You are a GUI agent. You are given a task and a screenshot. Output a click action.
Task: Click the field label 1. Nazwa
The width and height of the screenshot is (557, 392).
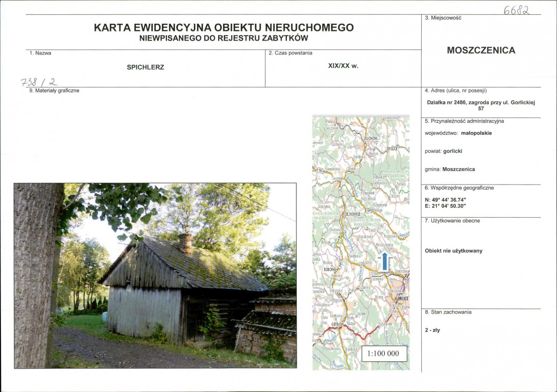click(x=40, y=53)
